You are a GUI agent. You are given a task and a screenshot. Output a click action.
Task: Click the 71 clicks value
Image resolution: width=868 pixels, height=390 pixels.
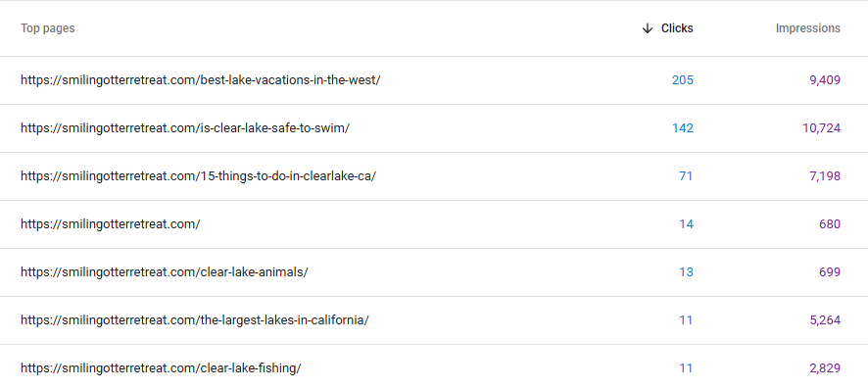pyautogui.click(x=686, y=176)
